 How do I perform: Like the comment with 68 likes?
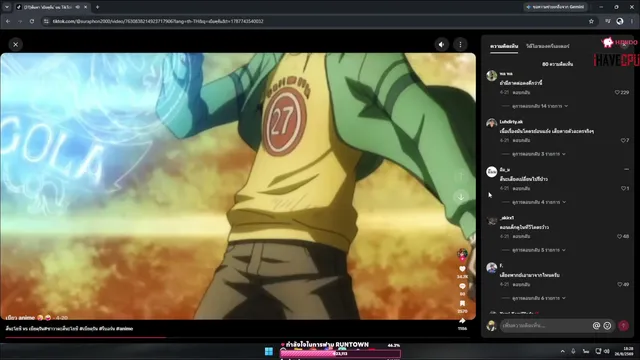tap(619, 236)
